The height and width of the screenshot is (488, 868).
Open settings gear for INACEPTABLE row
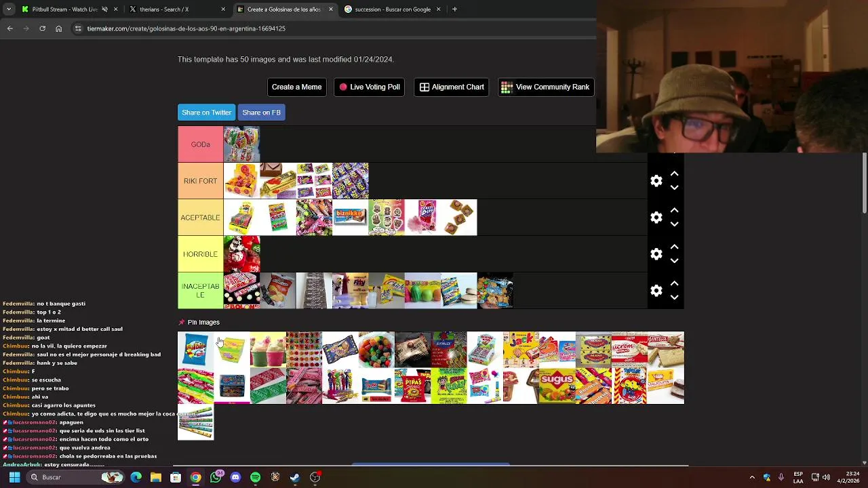tap(656, 291)
